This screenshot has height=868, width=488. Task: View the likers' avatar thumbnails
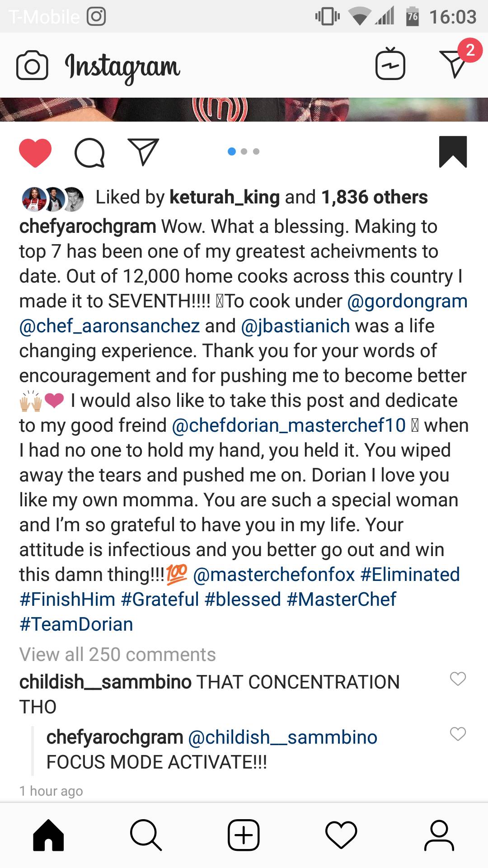point(52,197)
